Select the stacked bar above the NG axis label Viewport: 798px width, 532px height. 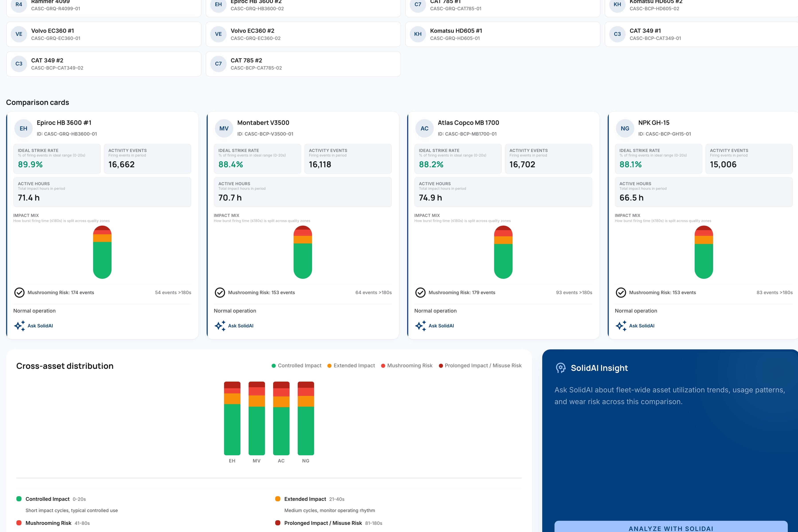(x=306, y=418)
